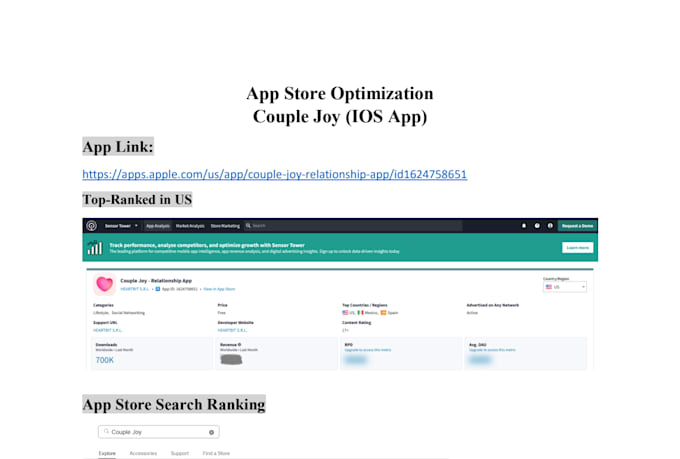The width and height of the screenshot is (680, 459).
Task: Click the Request a Demo button
Action: tap(577, 226)
